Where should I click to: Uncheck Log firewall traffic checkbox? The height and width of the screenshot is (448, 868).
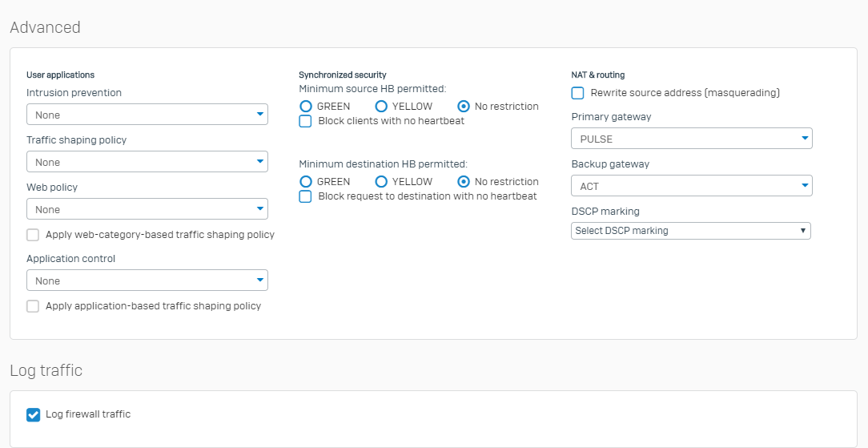33,414
